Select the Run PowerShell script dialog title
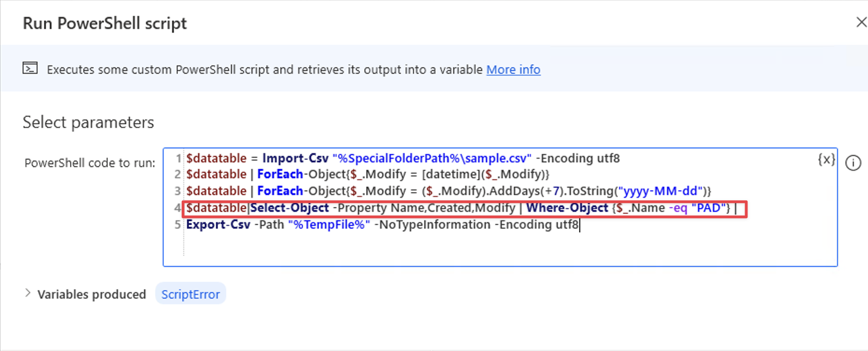The image size is (868, 351). coord(105,22)
